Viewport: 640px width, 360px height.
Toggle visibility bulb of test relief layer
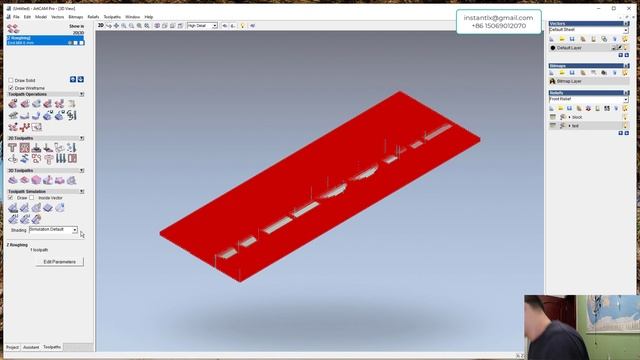click(x=625, y=126)
